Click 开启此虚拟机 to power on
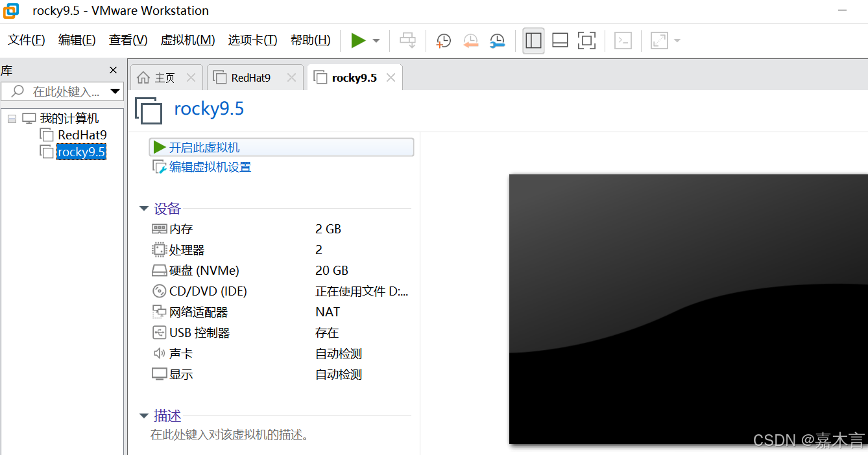This screenshot has height=455, width=868. point(282,148)
